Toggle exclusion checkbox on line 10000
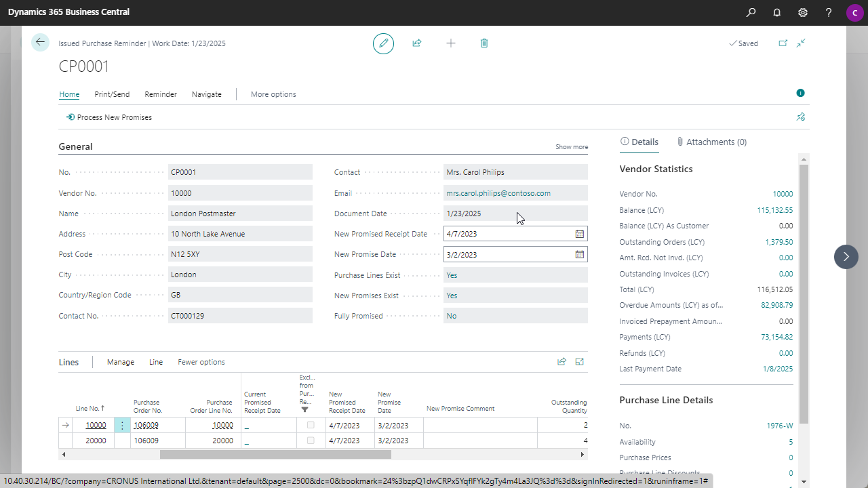This screenshot has width=868, height=488. point(310,425)
